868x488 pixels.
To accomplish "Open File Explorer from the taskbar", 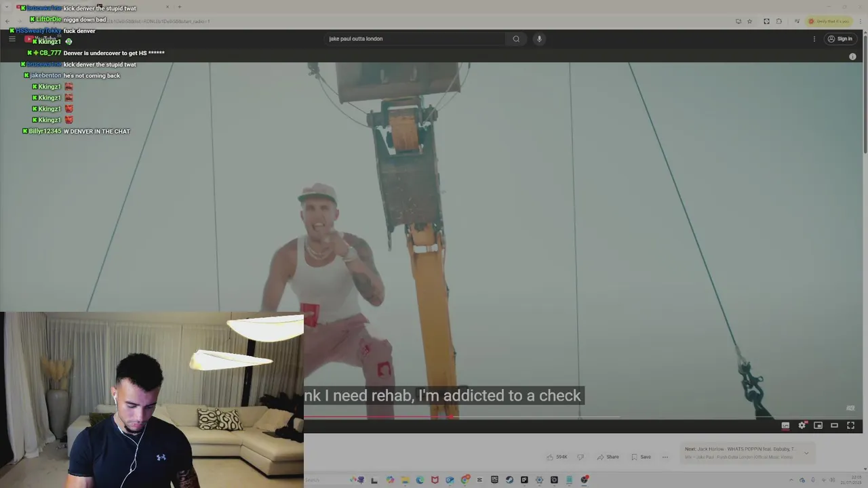I will point(405,480).
